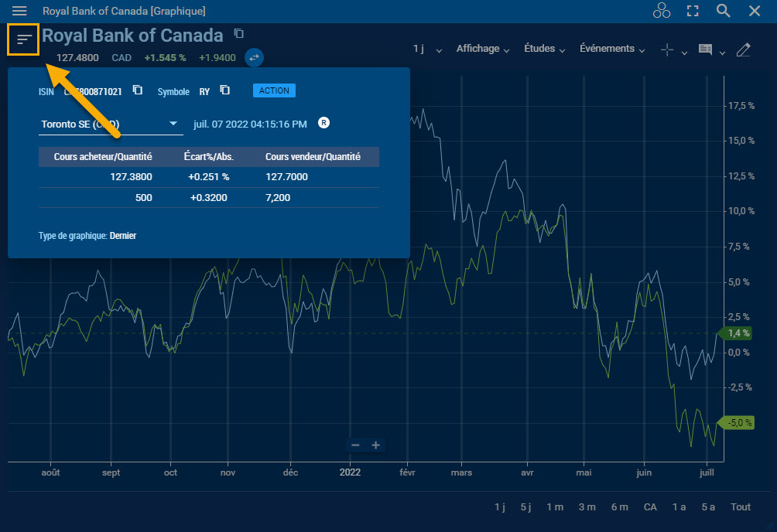This screenshot has width=777, height=532.
Task: Expand the Événements dropdown
Action: click(612, 49)
